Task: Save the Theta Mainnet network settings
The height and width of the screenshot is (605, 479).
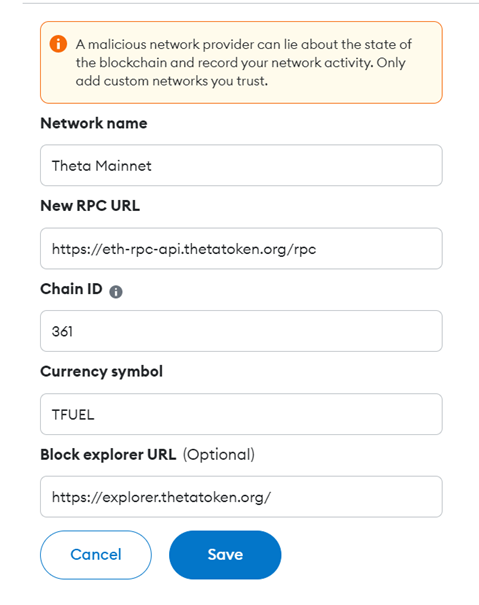Action: [x=225, y=555]
